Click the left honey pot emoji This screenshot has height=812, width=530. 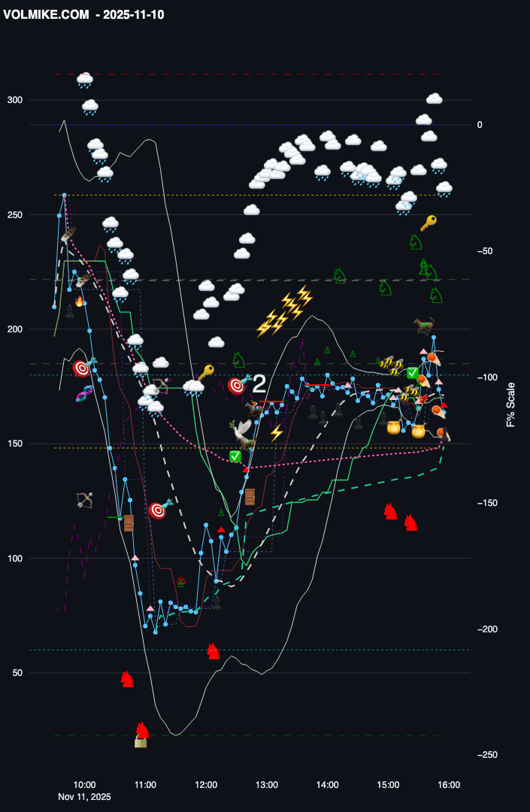point(394,427)
